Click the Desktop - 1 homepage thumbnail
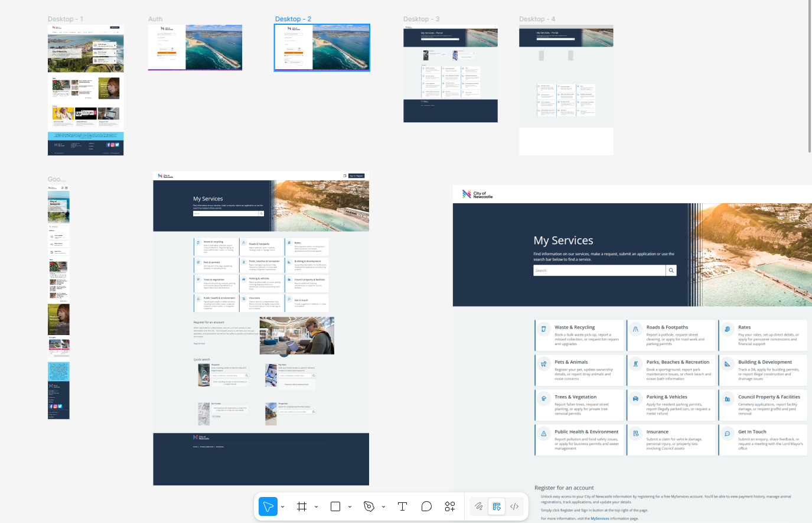 tap(86, 90)
